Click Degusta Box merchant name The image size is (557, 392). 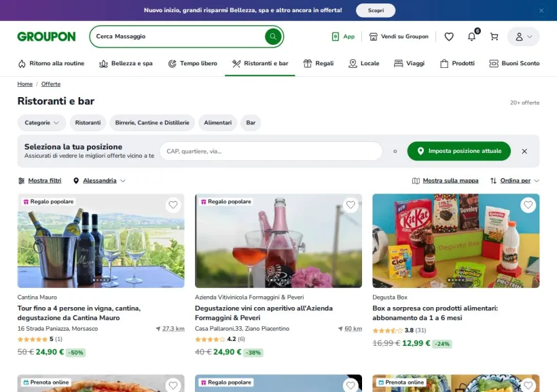point(390,298)
